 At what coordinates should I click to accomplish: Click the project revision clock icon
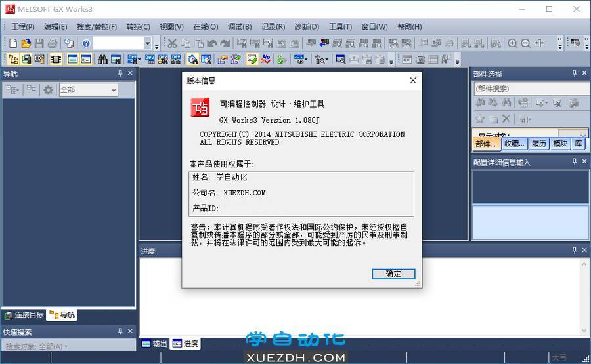coord(68,43)
